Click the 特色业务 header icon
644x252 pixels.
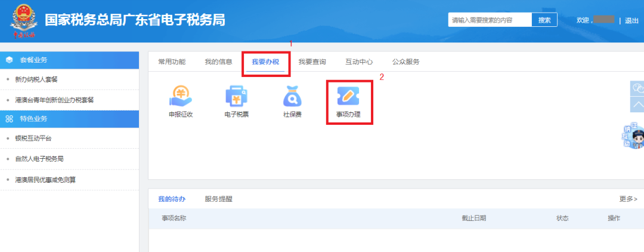point(9,119)
